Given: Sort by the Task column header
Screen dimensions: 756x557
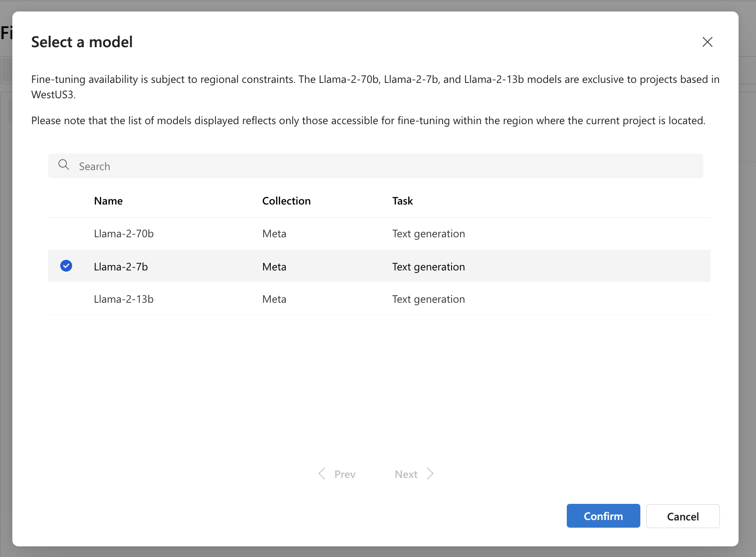Looking at the screenshot, I should tap(402, 201).
